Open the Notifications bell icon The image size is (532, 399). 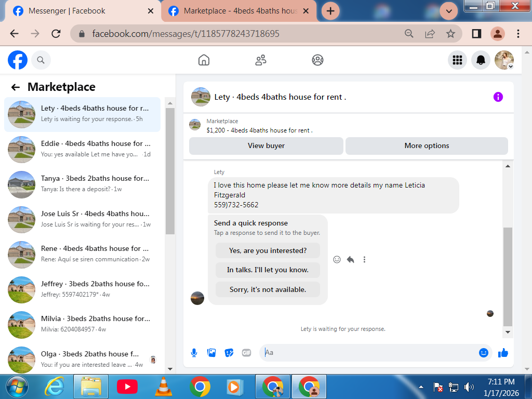click(x=481, y=60)
